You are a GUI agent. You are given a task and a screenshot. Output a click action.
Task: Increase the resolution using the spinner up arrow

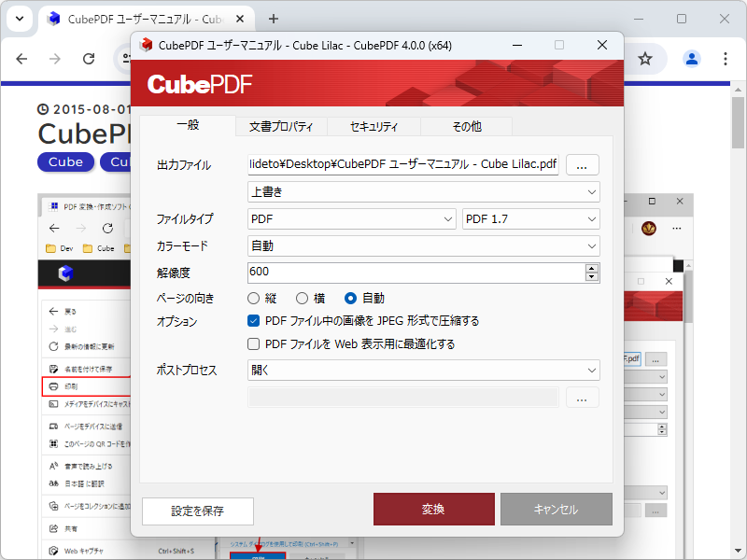pos(593,268)
